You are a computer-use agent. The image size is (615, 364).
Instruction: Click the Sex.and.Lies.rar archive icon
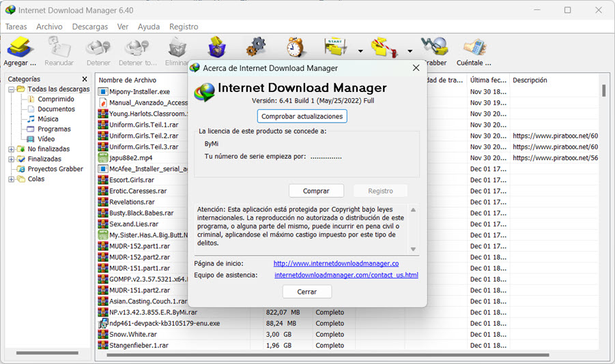coord(103,224)
